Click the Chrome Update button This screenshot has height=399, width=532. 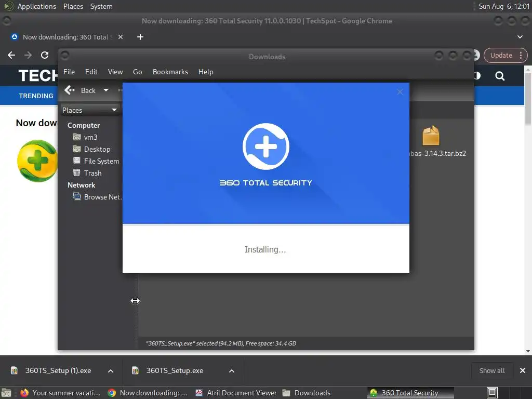501,55
